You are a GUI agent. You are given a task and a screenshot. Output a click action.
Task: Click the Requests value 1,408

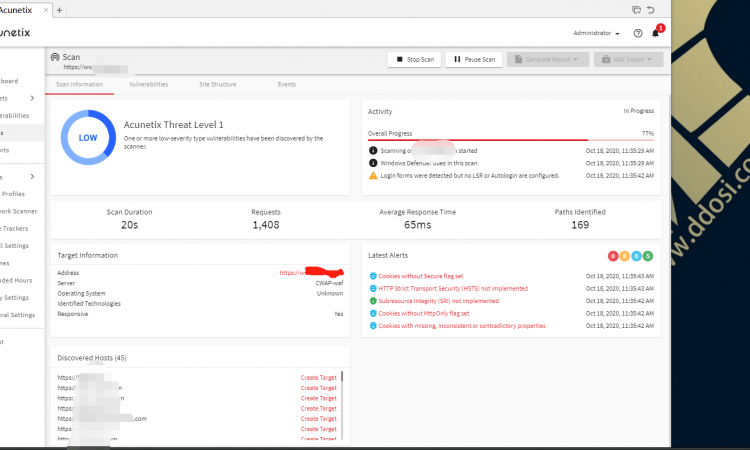pos(266,225)
